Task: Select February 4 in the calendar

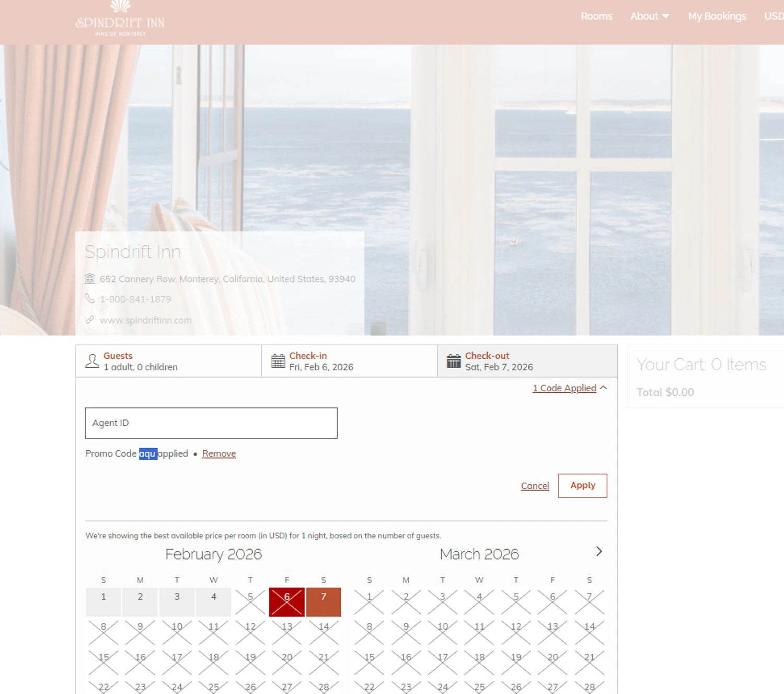Action: [x=213, y=602]
